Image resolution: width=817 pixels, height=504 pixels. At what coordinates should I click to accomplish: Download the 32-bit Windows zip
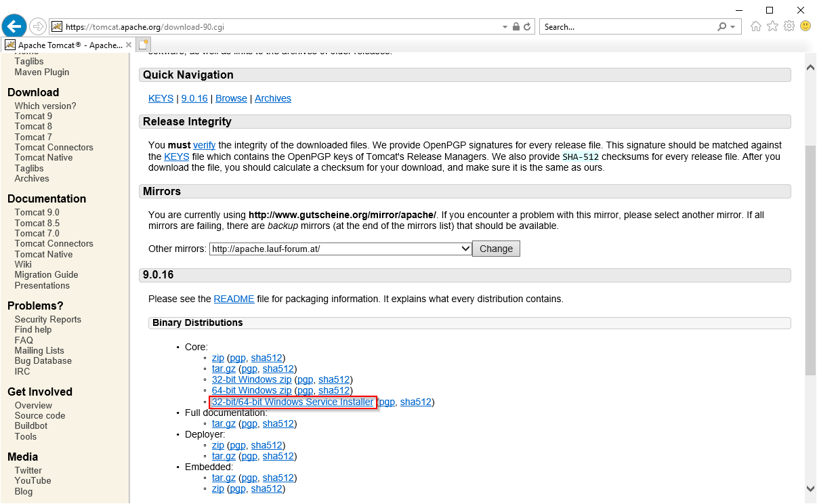click(251, 380)
